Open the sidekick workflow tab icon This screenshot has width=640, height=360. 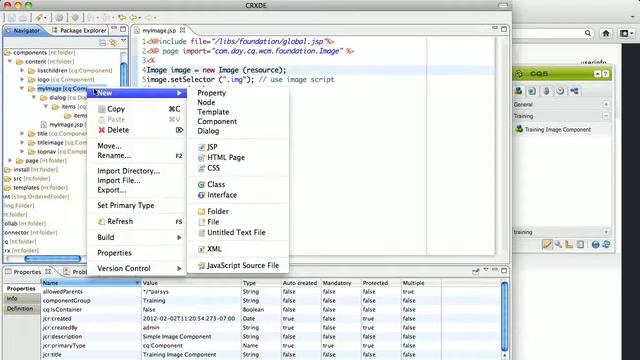(x=574, y=91)
